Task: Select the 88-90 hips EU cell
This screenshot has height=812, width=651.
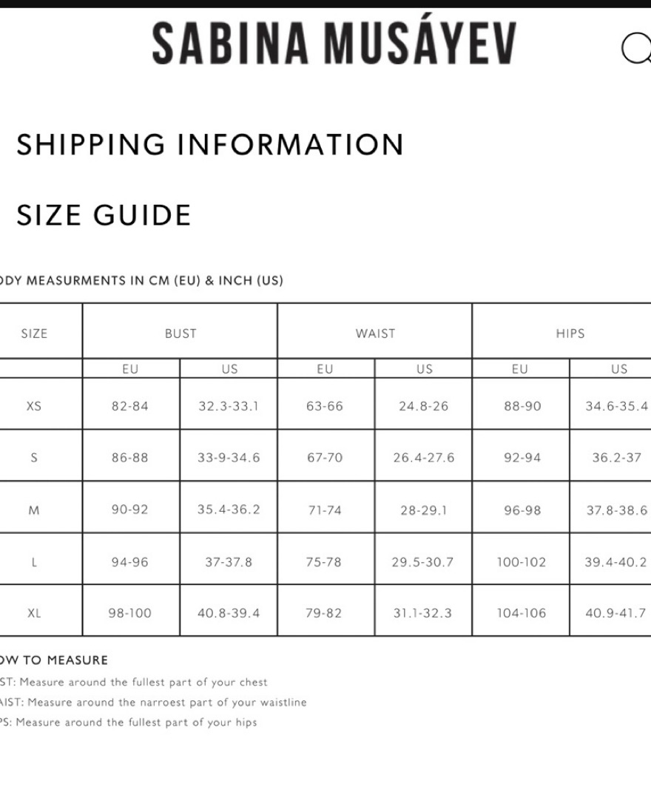Action: coord(522,406)
